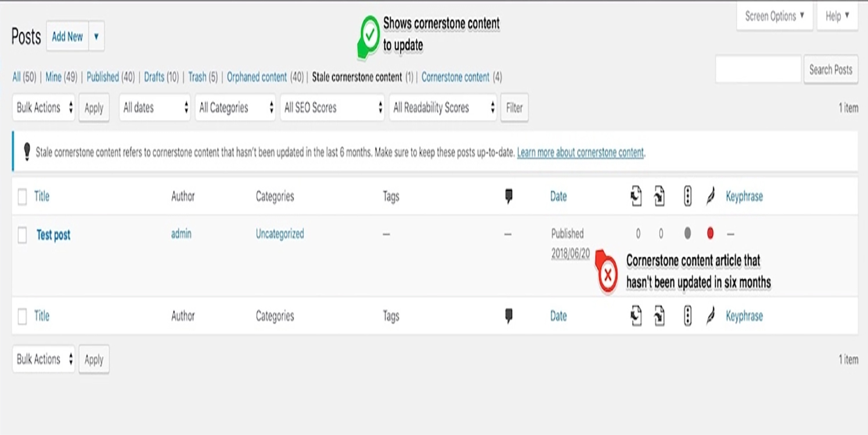Screen dimensions: 868x435
Task: Sort by outgoing internal links icon in header
Action: tap(636, 197)
